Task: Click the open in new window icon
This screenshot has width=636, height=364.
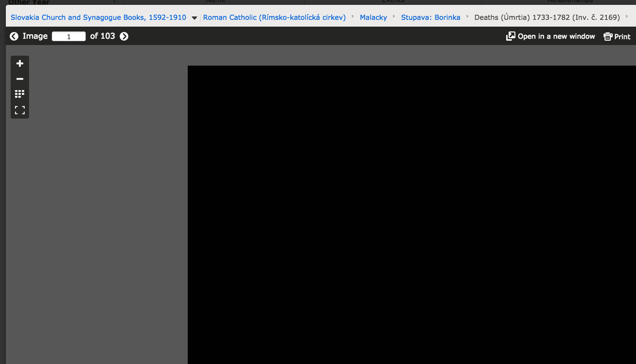Action: [x=511, y=36]
